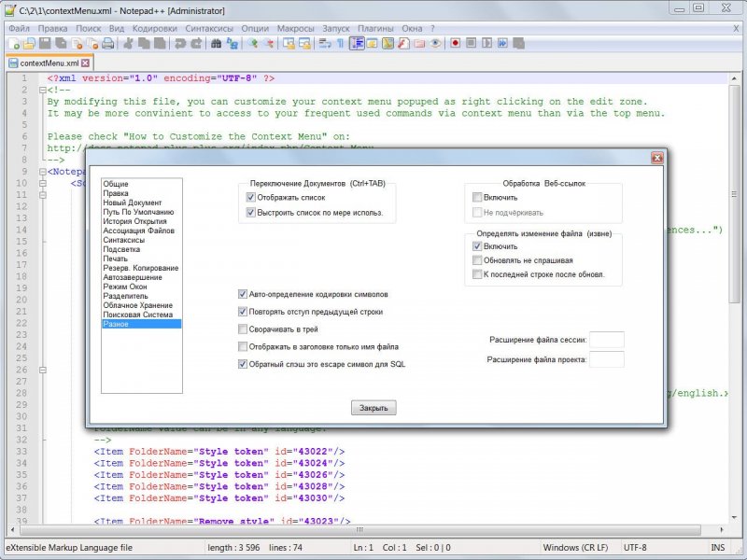Open the Плагины menu

(x=375, y=29)
